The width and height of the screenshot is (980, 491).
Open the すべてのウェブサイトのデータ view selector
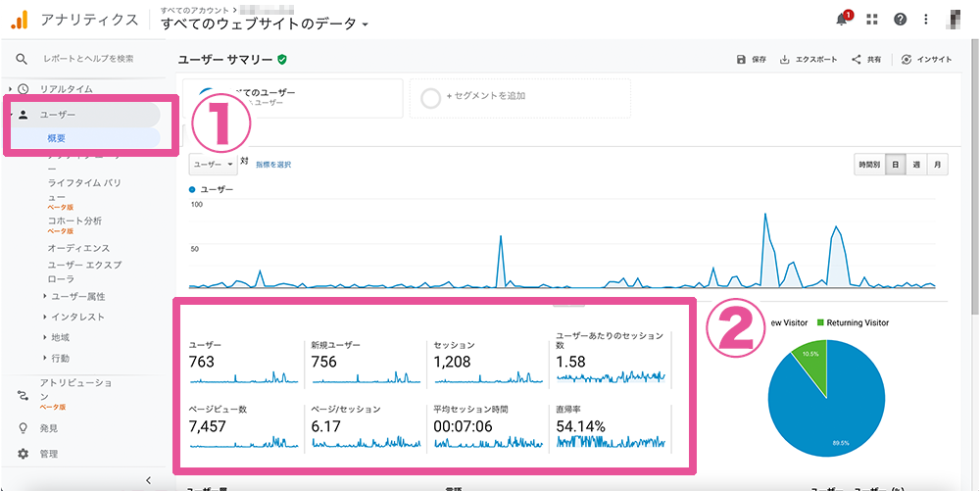265,24
